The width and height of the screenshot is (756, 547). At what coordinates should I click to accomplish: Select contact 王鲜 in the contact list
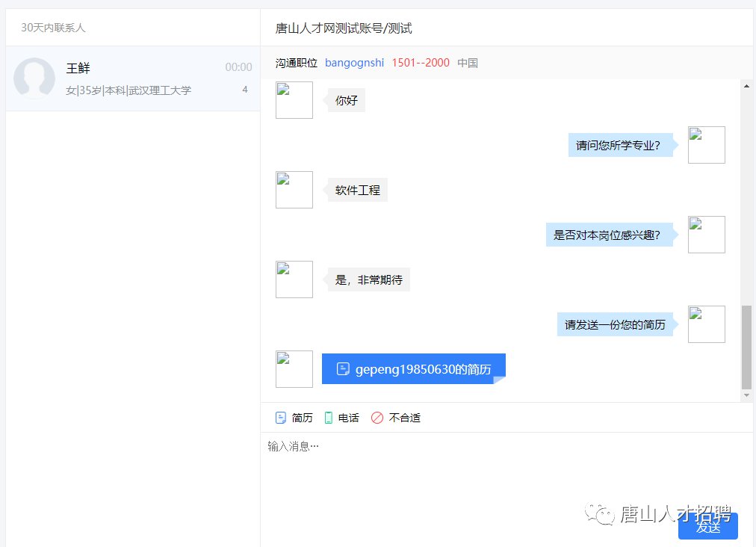coord(133,78)
